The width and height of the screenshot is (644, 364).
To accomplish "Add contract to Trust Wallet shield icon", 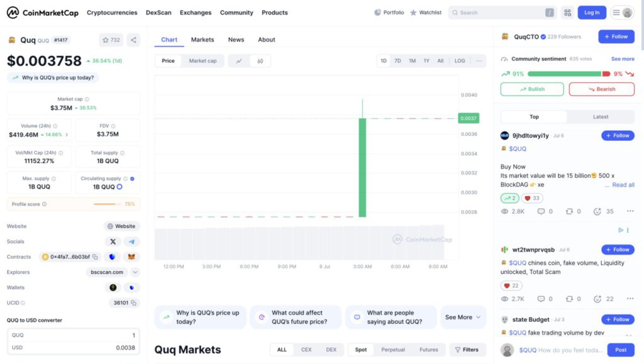I will pyautogui.click(x=112, y=257).
